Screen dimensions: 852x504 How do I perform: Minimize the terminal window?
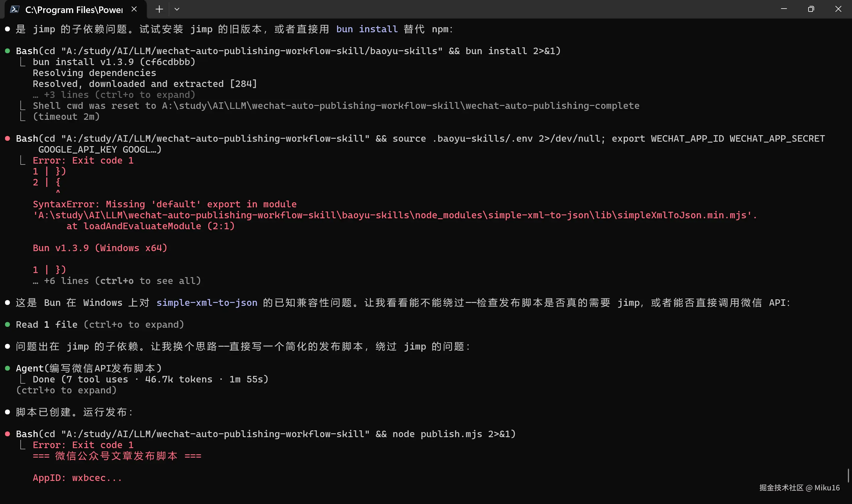click(784, 9)
